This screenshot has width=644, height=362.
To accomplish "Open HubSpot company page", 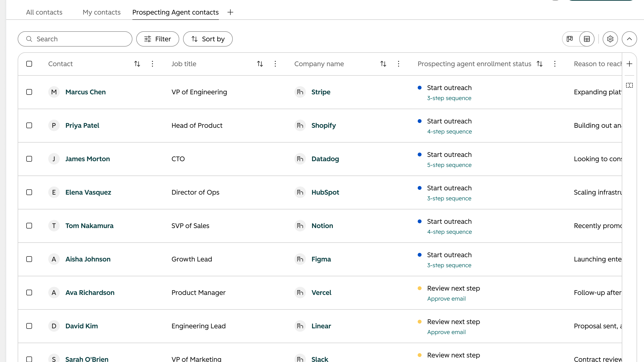I will click(325, 192).
